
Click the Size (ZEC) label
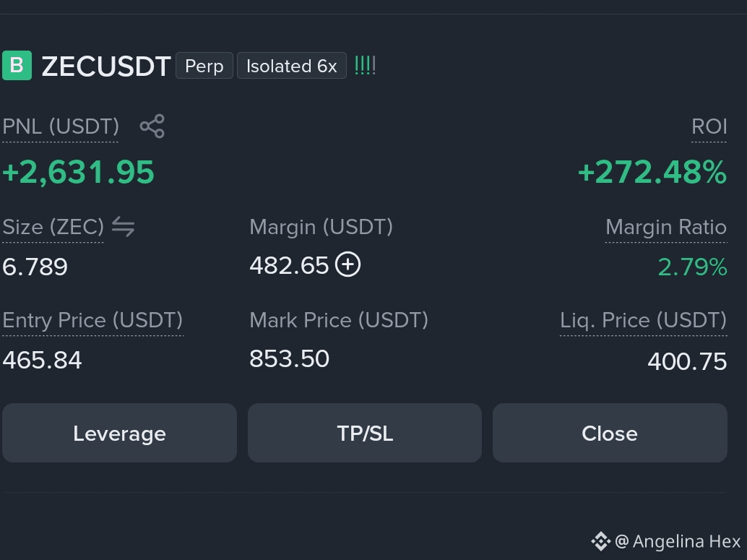click(x=53, y=227)
